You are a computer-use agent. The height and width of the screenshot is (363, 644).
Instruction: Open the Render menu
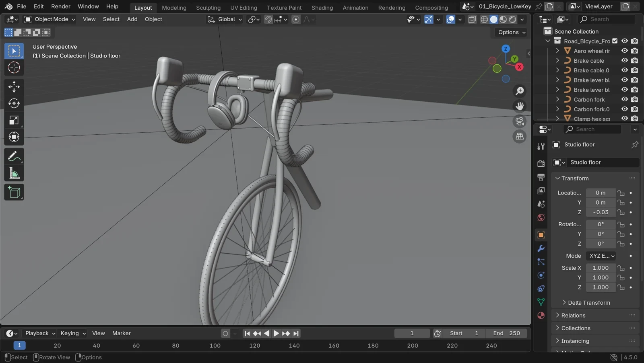pyautogui.click(x=61, y=6)
